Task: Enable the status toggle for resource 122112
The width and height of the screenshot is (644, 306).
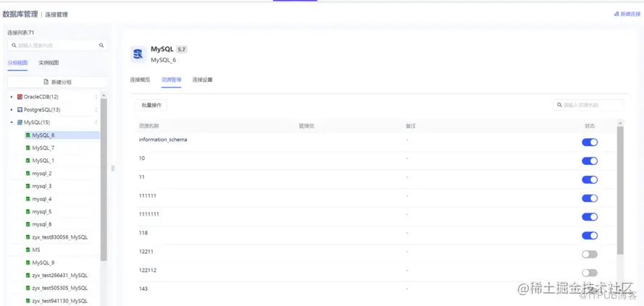Action: [x=590, y=273]
